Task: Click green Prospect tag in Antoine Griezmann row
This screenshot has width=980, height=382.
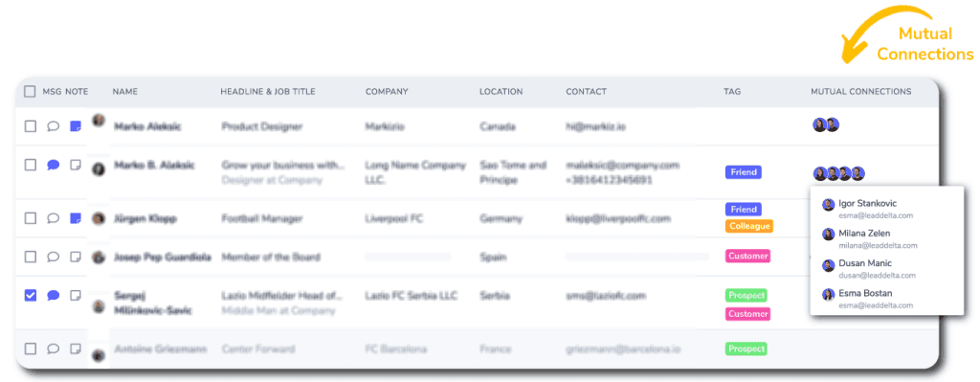Action: (x=746, y=348)
